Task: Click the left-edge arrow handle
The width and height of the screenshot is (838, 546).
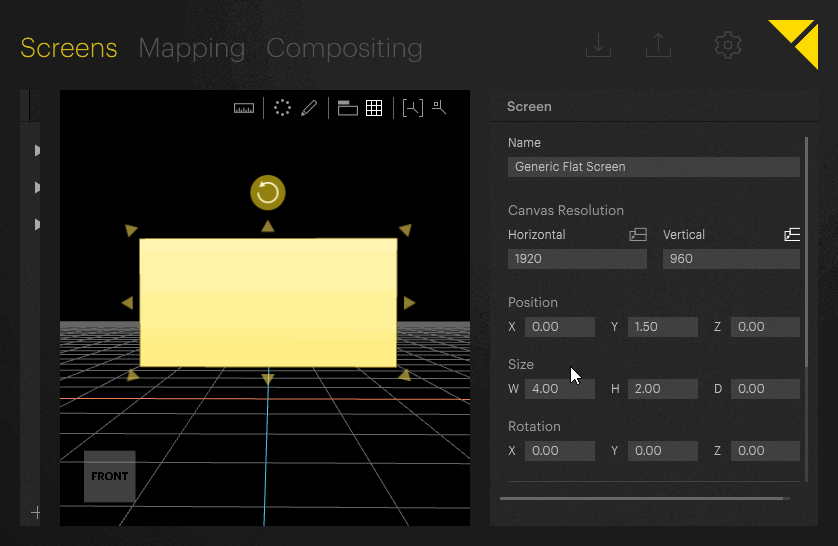Action: pyautogui.click(x=127, y=303)
